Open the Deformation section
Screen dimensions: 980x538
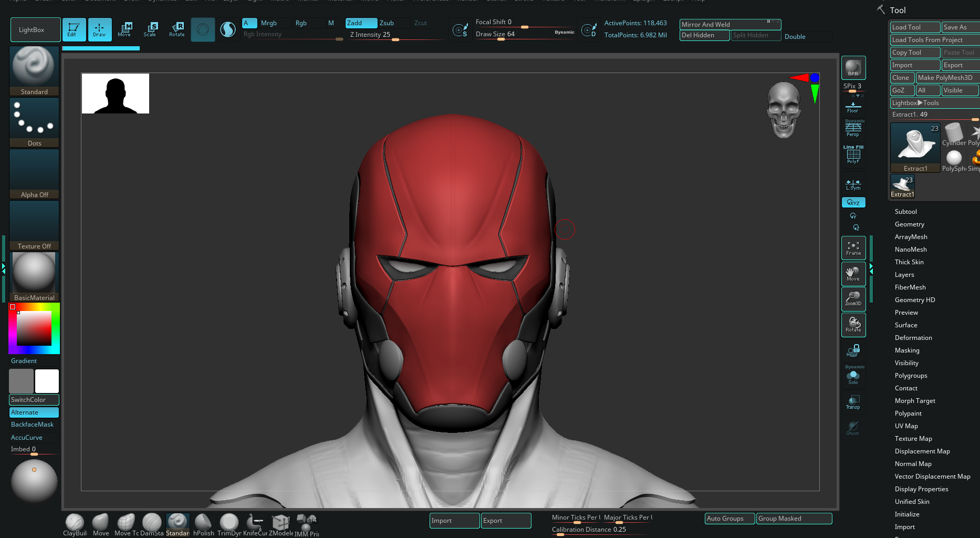coord(913,338)
